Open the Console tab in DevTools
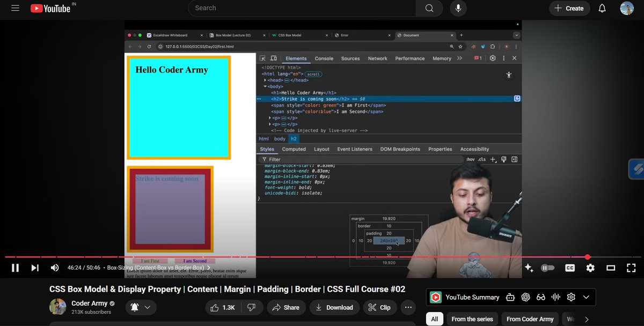Image resolution: width=644 pixels, height=326 pixels. pyautogui.click(x=324, y=58)
